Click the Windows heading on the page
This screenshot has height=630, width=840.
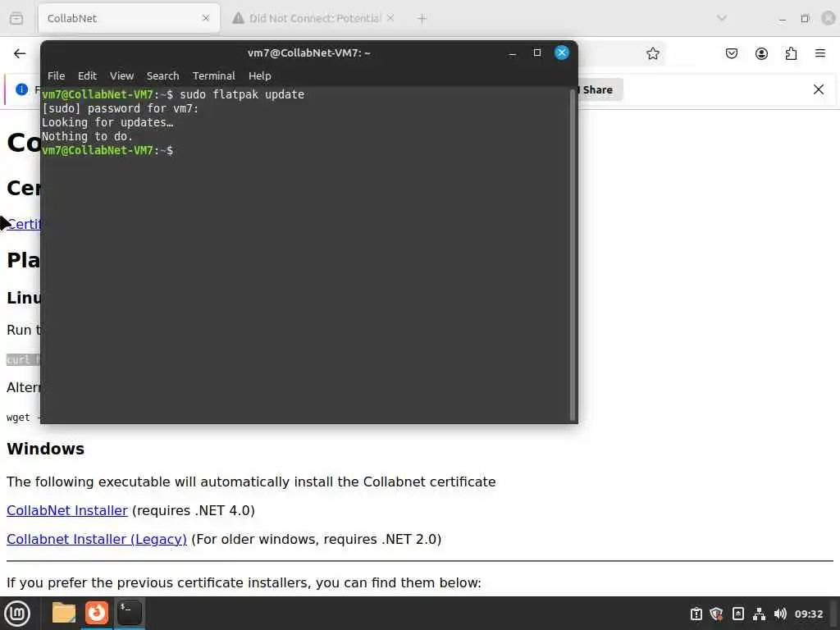click(x=46, y=449)
